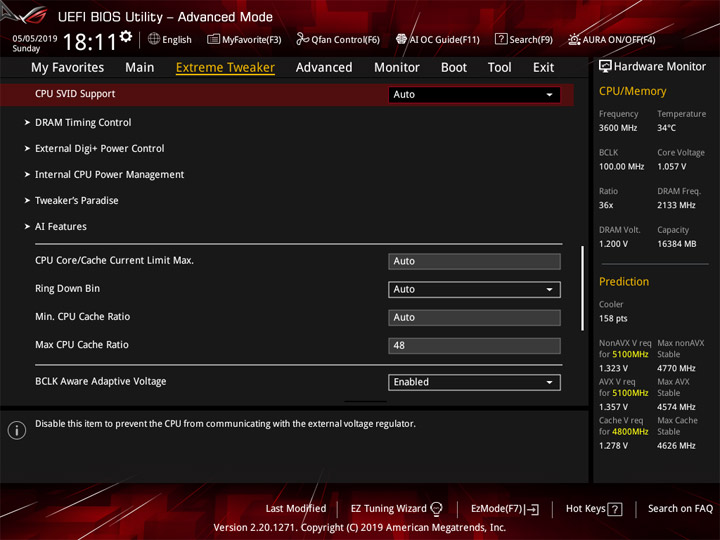Open BCLK Aware Adaptive Voltage dropdown
The height and width of the screenshot is (540, 720).
pyautogui.click(x=474, y=382)
